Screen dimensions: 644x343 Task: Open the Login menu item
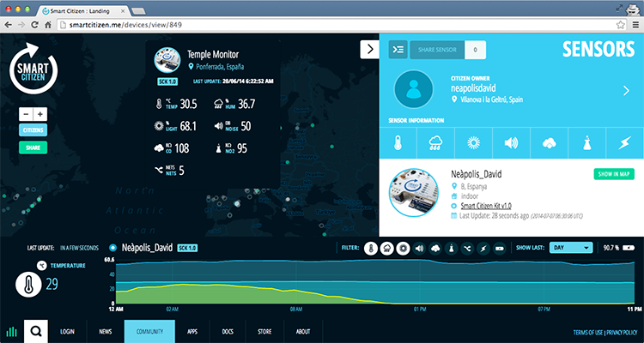[x=67, y=332]
